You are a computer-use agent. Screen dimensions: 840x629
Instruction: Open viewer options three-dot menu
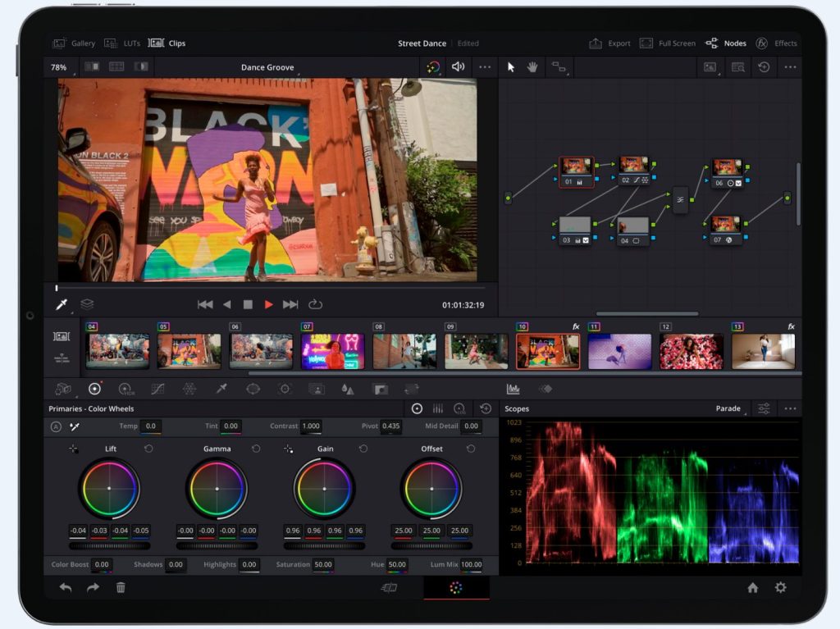tap(484, 67)
